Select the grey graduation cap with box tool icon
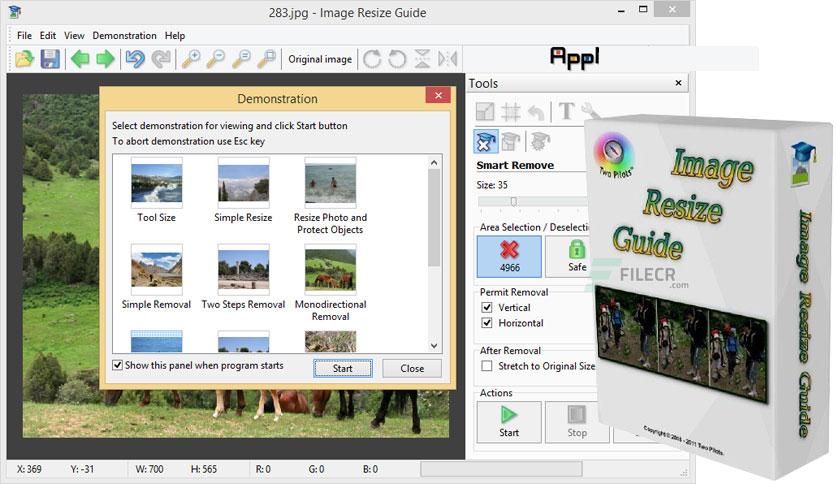Image resolution: width=836 pixels, height=484 pixels. tap(511, 142)
